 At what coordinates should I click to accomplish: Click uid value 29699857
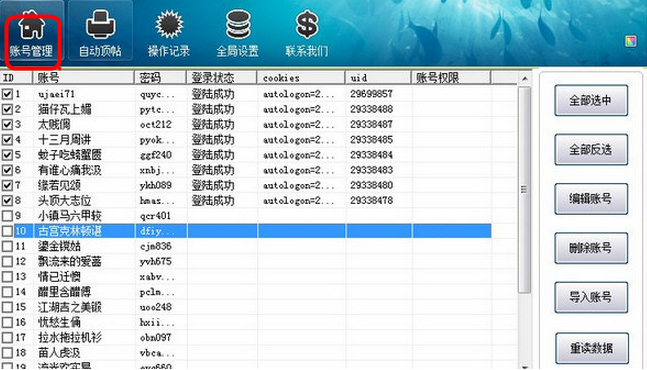pos(371,94)
